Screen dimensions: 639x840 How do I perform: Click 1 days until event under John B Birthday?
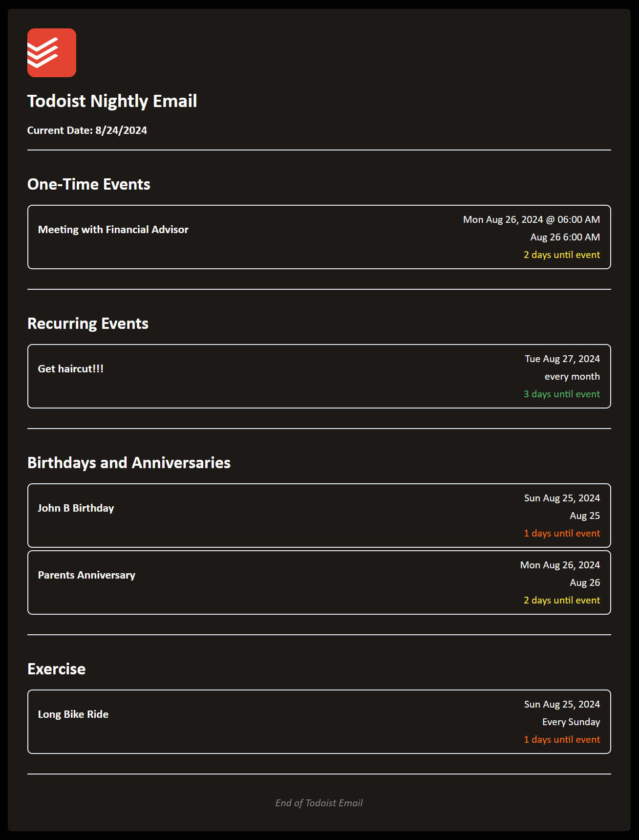[x=562, y=534]
